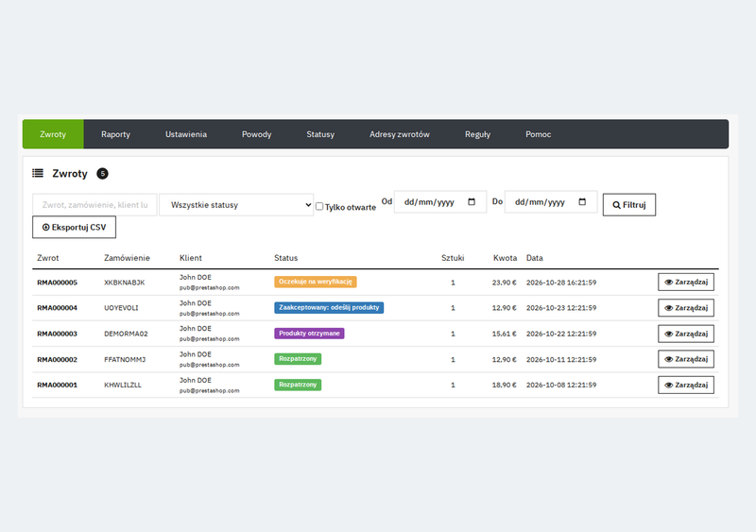The image size is (756, 532).
Task: Click the Od date field
Action: point(440,202)
